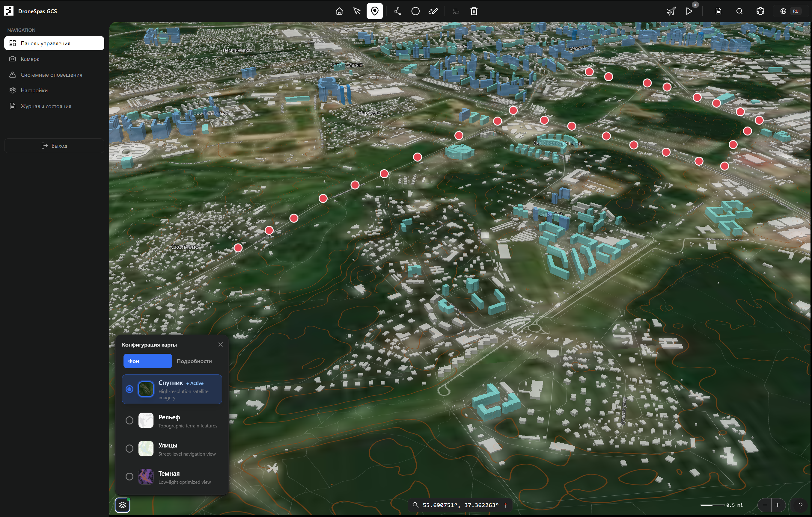
Task: Select the Рельеф radio button
Action: coord(129,420)
